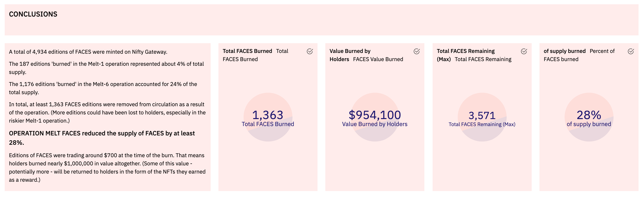Click the check icon on Total FACES Burned card
Viewport: 644px width, 200px height.
tap(310, 51)
